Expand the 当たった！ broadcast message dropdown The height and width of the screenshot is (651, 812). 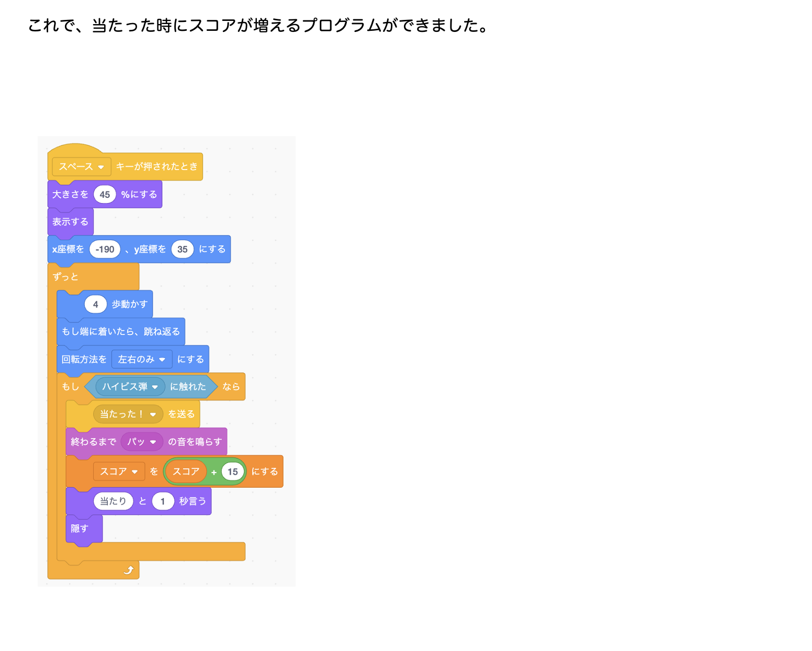click(x=128, y=414)
